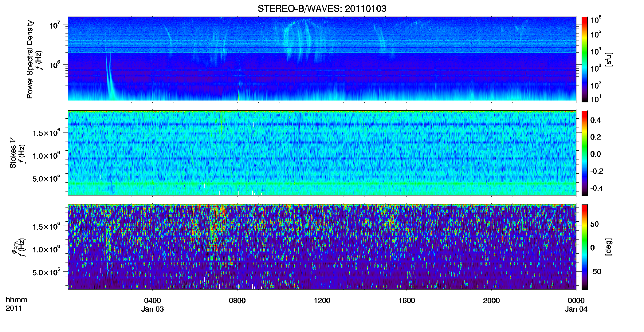Click the title STEREO-B/WAVES: 20110103
644x332 pixels.
tap(322, 9)
